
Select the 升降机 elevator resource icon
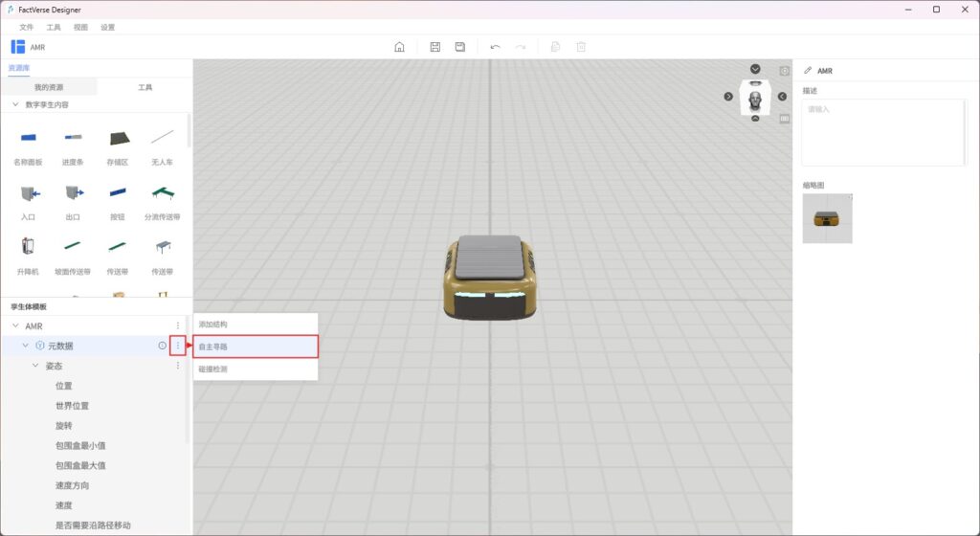28,247
